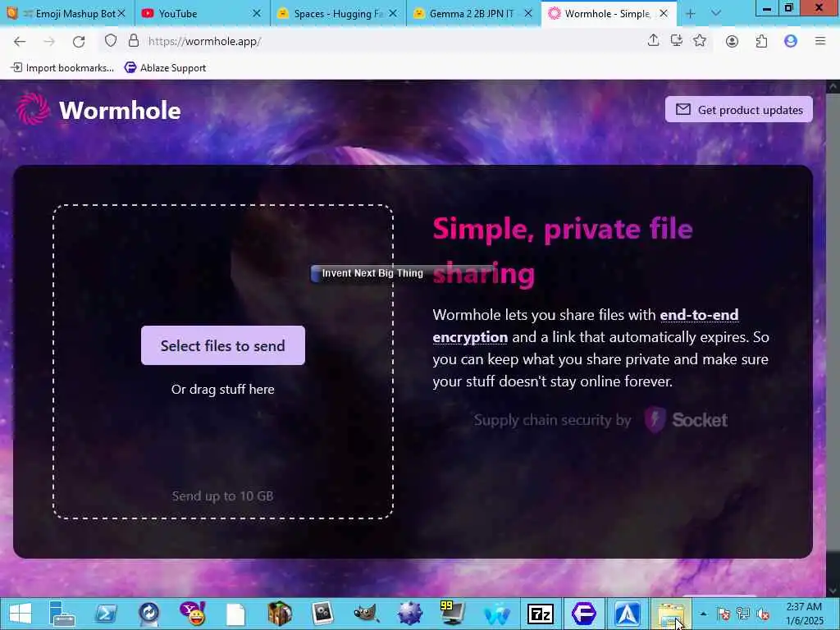This screenshot has height=630, width=840.
Task: Open Yahoo Messenger from the taskbar
Action: pyautogui.click(x=192, y=614)
